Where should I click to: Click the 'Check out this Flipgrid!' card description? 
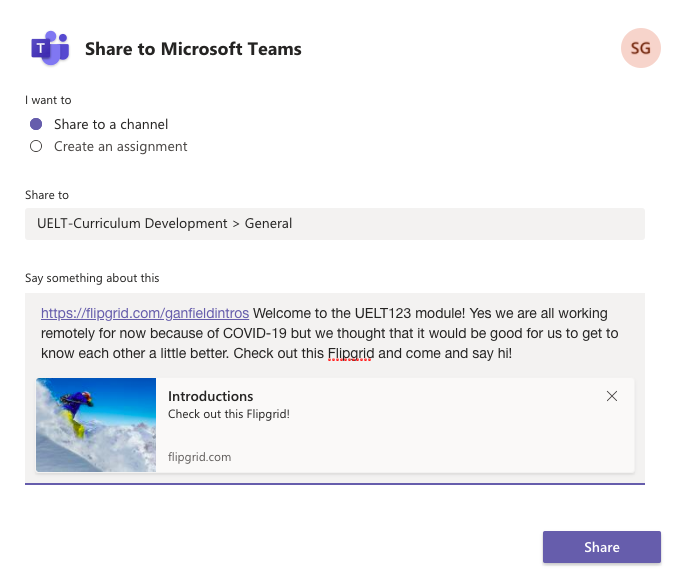[x=228, y=414]
